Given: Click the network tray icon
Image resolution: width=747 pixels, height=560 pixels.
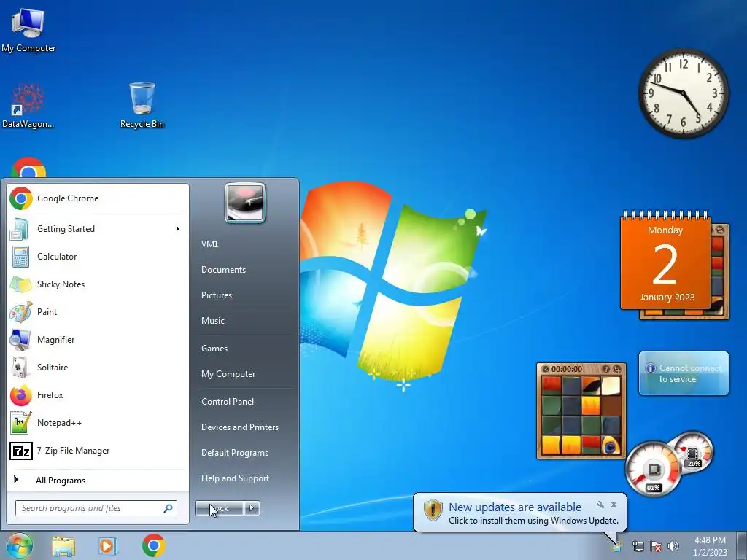Looking at the screenshot, I should [638, 547].
